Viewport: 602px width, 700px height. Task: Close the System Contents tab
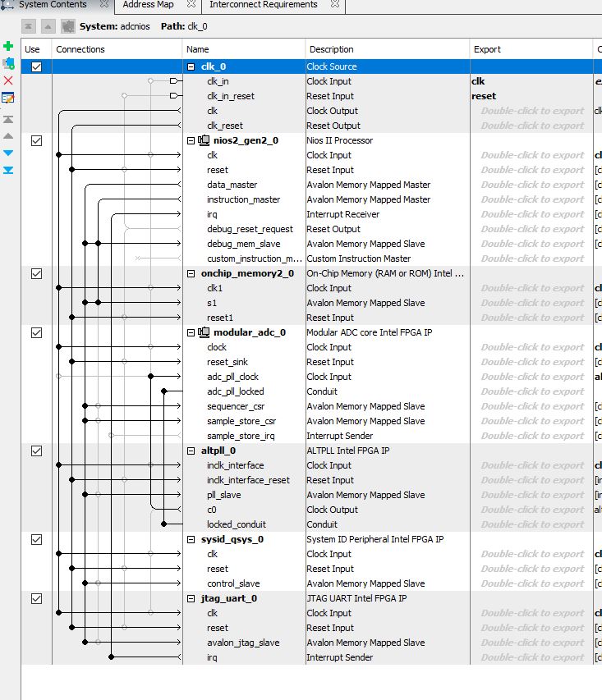[104, 4]
